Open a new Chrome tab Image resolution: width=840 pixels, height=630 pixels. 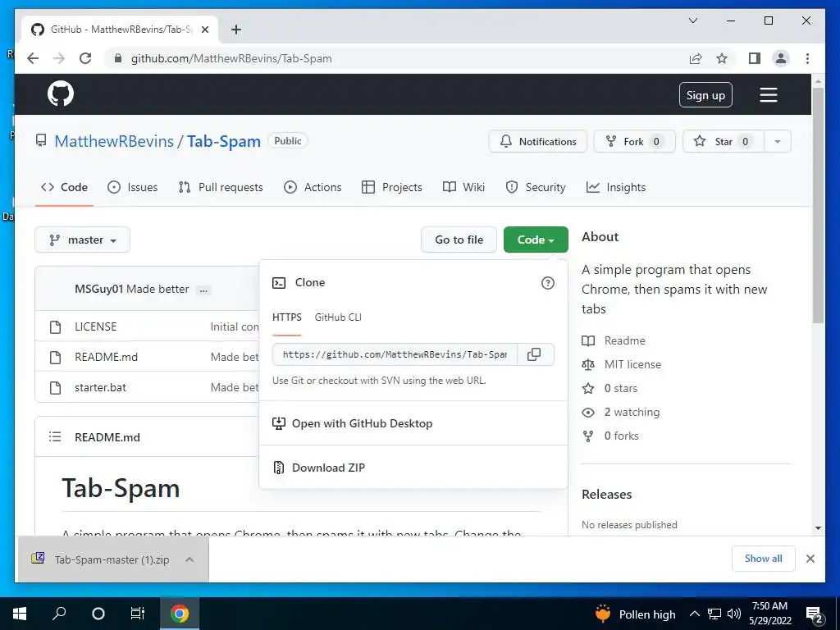(x=235, y=30)
